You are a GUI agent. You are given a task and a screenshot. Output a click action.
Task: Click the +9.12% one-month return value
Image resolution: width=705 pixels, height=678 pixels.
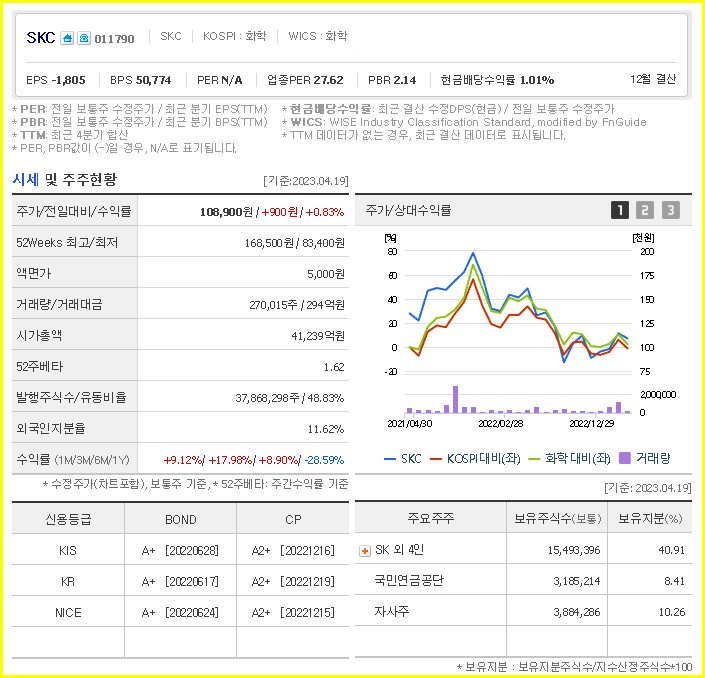[183, 460]
